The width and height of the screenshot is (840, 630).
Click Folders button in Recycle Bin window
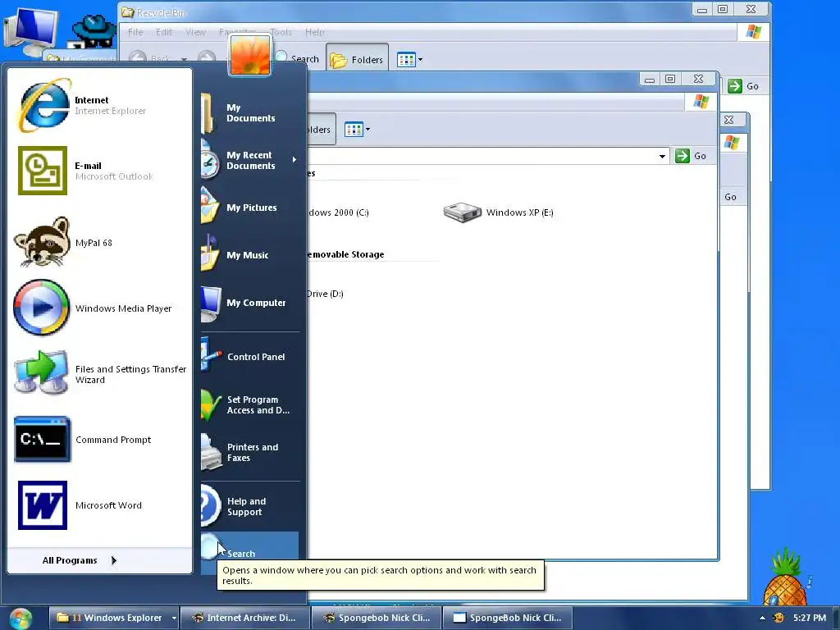357,59
